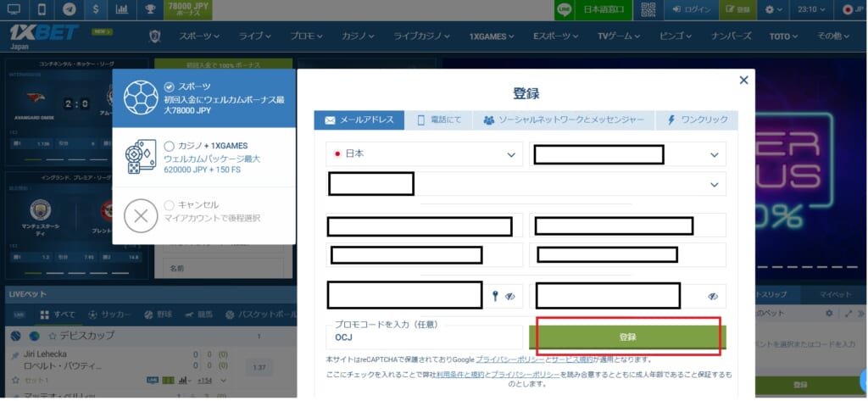Click the desktop monitor icon in top bar
Screen dimensions: 868x401
(14, 9)
